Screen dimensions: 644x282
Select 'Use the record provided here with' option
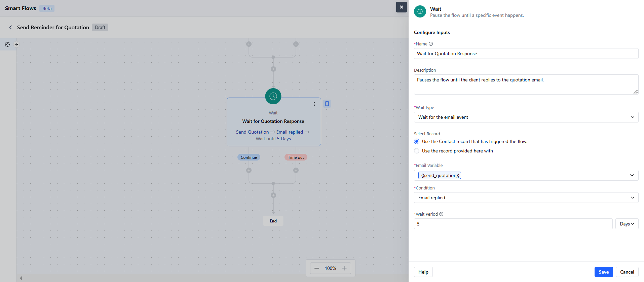tap(417, 151)
